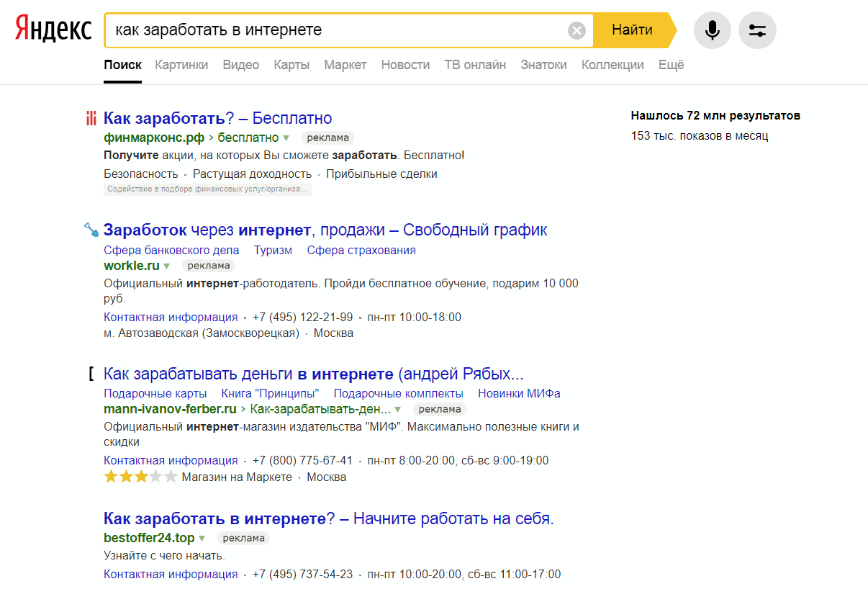Click workle.ru favicon icon
The image size is (868, 607).
[91, 230]
